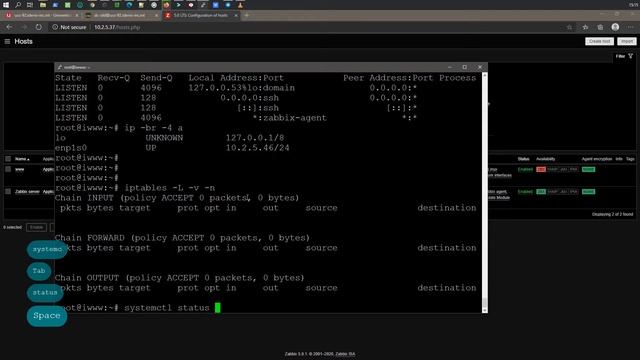The image size is (640, 360).
Task: Reload the page with refresh icon
Action: (x=38, y=27)
